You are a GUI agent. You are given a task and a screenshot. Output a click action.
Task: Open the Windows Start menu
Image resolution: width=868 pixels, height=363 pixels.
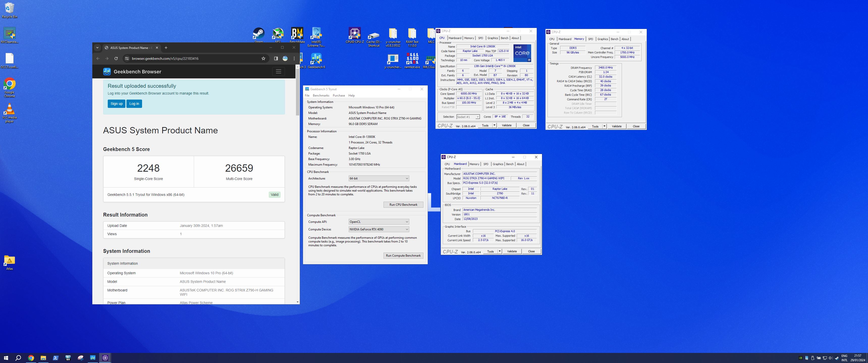6,358
